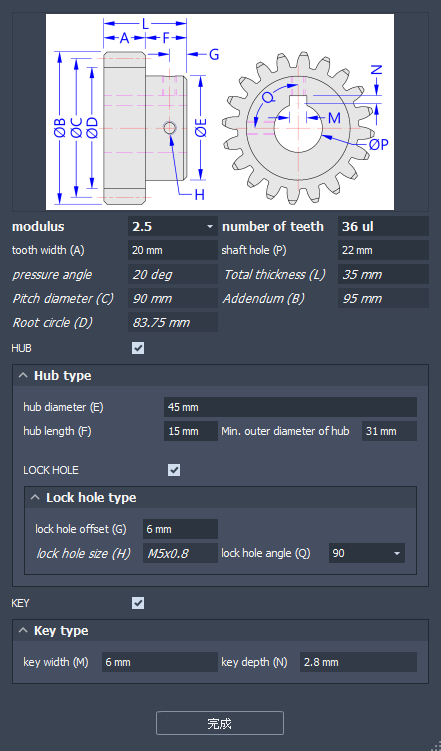The height and width of the screenshot is (751, 441).
Task: Select the number of teeth field
Action: 383,227
